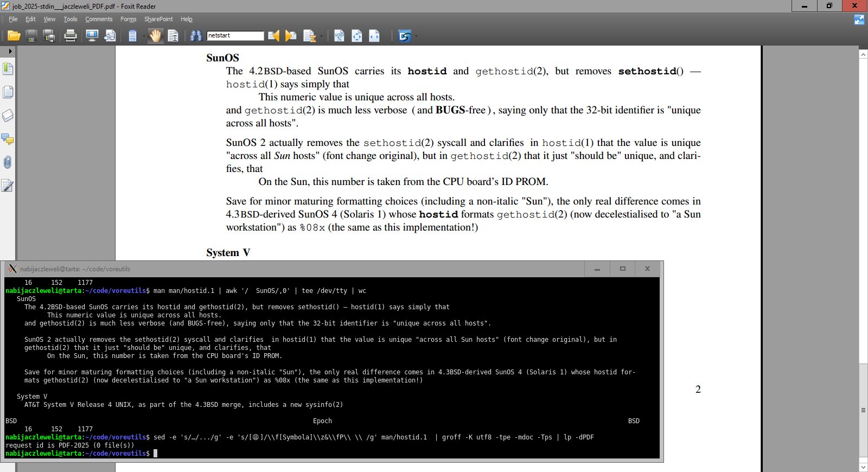The height and width of the screenshot is (472, 868).
Task: Click the vertical scrollbar down arrow
Action: [863, 467]
